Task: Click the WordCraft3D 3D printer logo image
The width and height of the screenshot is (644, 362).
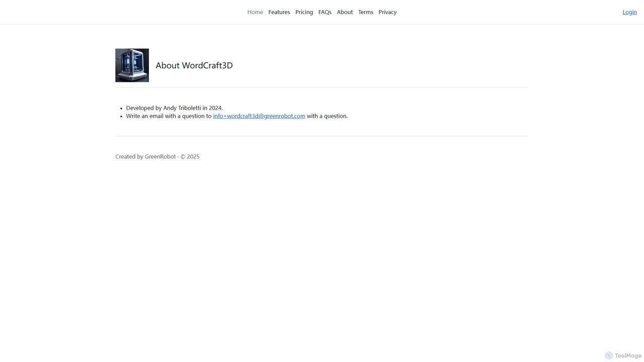Action: coord(132,65)
